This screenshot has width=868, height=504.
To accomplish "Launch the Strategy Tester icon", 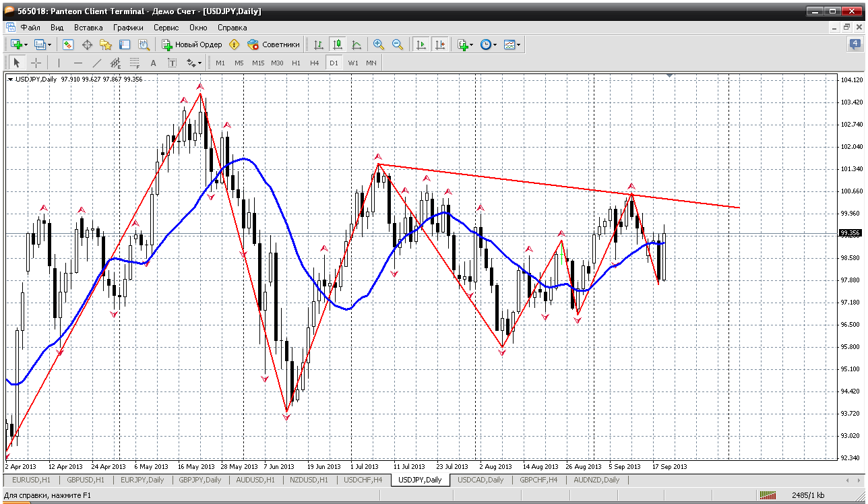I will point(144,44).
